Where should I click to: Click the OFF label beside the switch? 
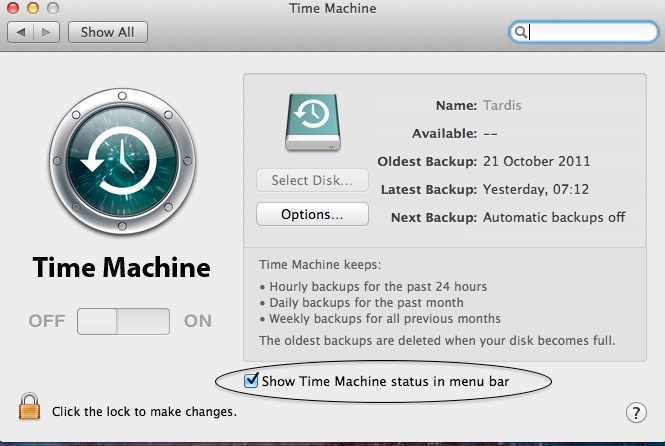tap(47, 321)
